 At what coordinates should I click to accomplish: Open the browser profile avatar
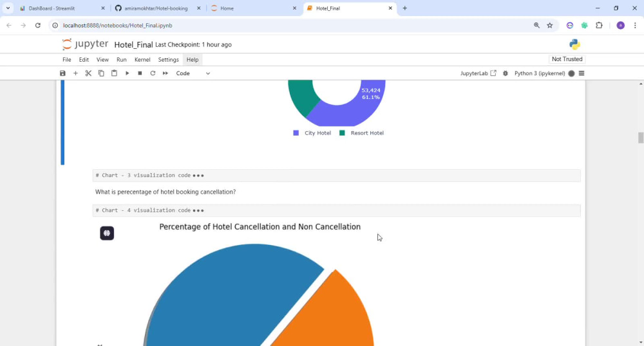pyautogui.click(x=621, y=26)
